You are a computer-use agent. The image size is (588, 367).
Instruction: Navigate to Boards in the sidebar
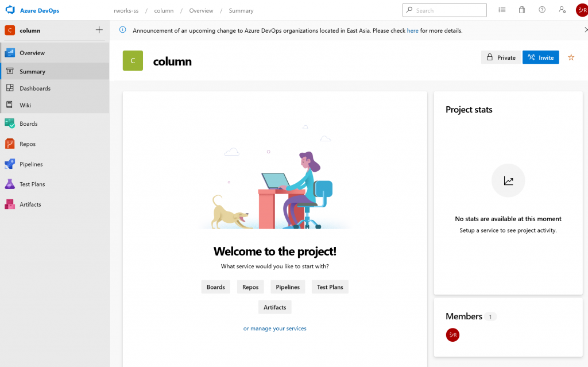click(x=55, y=123)
